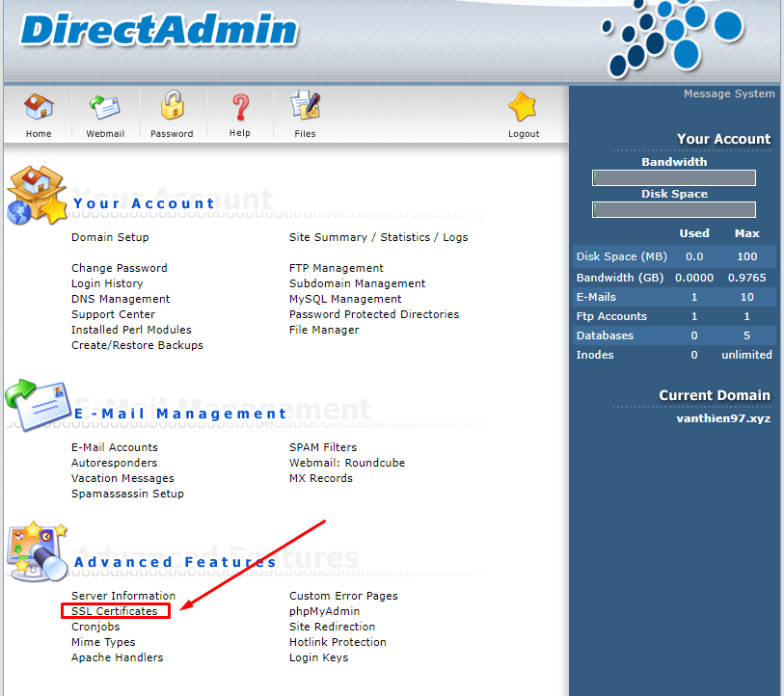This screenshot has height=696, width=784.
Task: Click the Advanced Features section icon
Action: (x=36, y=549)
